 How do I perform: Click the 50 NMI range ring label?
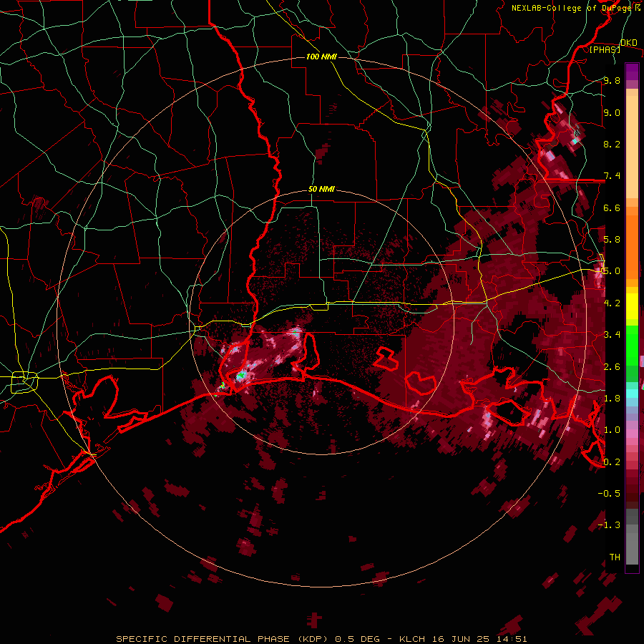pyautogui.click(x=321, y=190)
